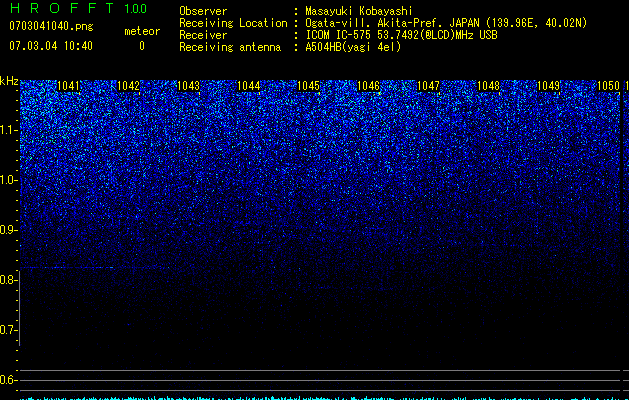Click the 0.8 frequency axis label

tap(7, 280)
